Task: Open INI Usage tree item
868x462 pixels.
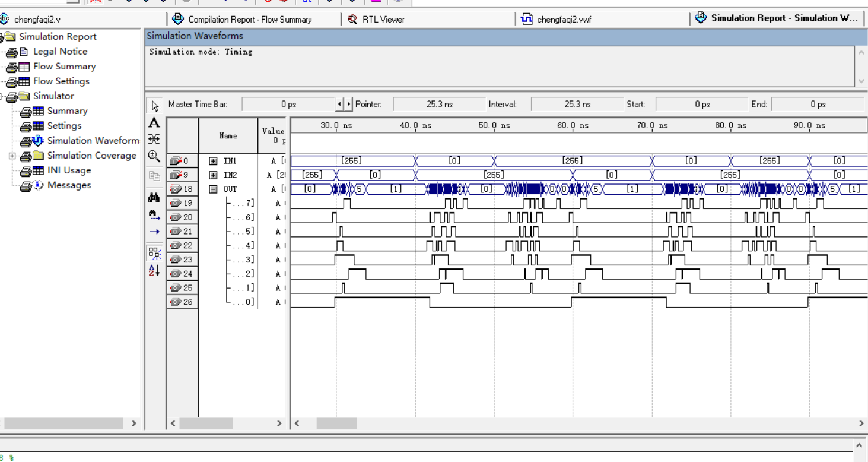Action: point(69,170)
